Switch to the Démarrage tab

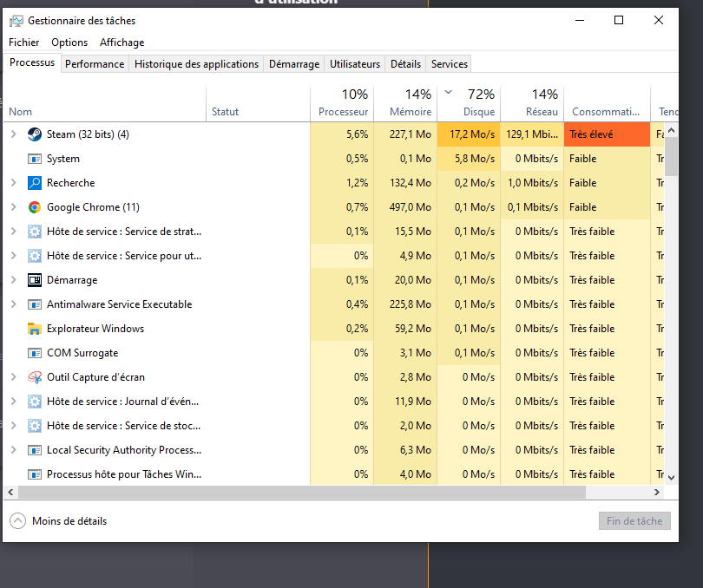click(294, 64)
